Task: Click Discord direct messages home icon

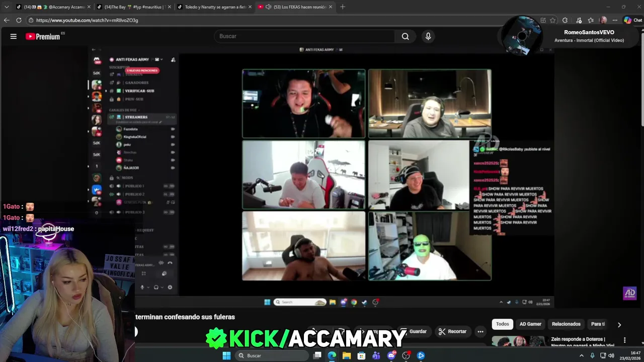Action: (x=97, y=60)
